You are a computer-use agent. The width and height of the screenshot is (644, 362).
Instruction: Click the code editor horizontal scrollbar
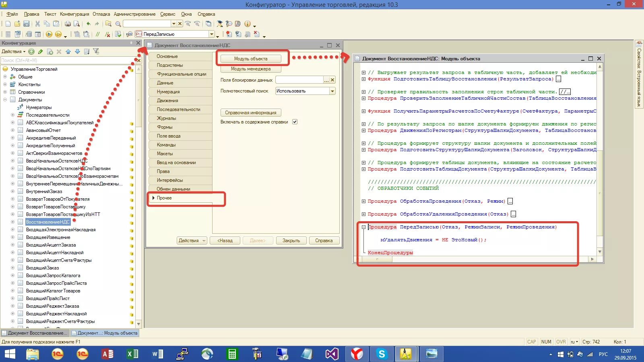pos(476,259)
